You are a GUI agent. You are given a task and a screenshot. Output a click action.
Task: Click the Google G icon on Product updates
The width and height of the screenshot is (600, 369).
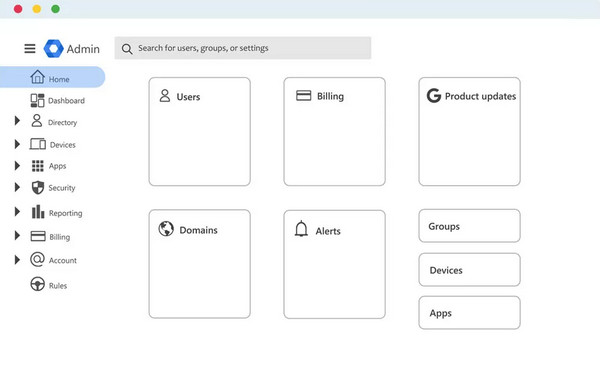(434, 96)
